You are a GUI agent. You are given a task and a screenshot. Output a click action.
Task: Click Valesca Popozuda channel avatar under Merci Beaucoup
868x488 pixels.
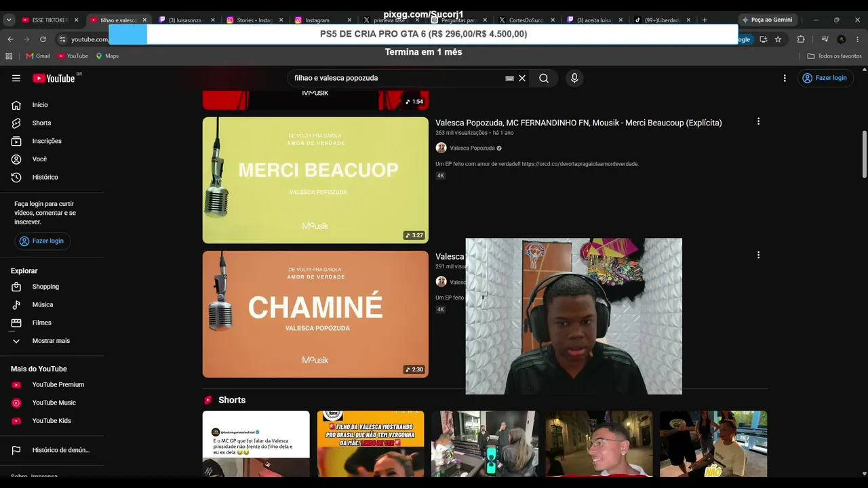click(441, 148)
